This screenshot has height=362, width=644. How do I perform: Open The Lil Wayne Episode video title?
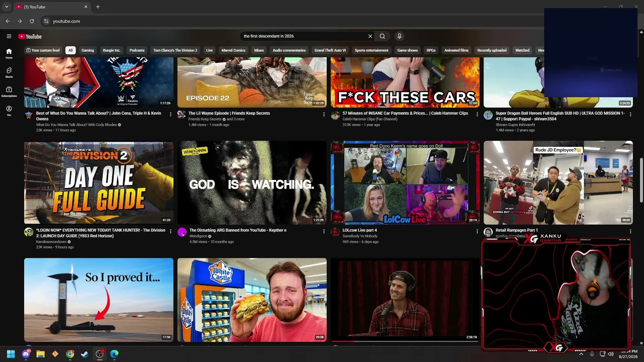click(x=229, y=113)
